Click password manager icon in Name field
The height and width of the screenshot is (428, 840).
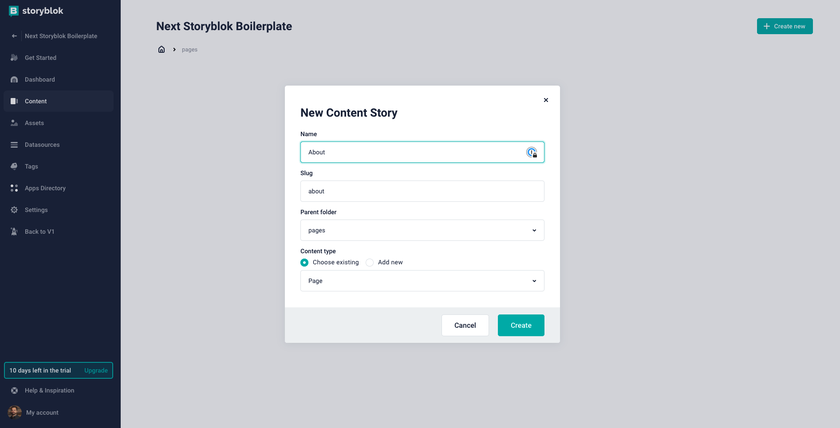tap(531, 152)
